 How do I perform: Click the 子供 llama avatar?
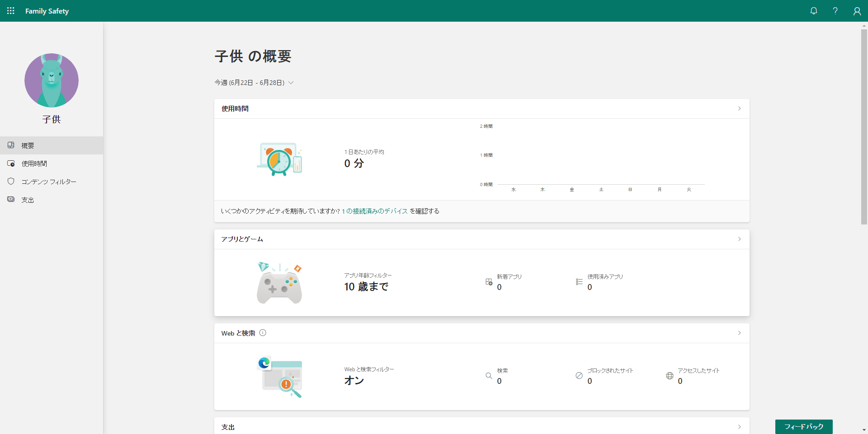(52, 80)
